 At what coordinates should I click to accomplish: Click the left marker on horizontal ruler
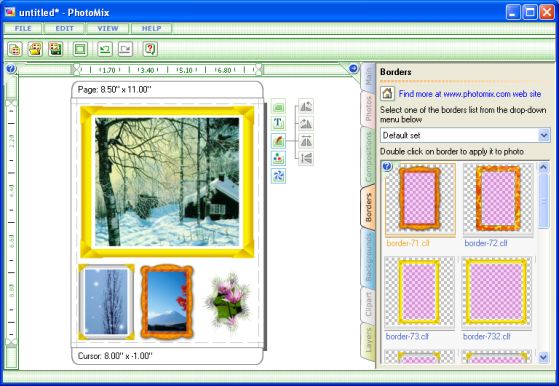[76, 69]
